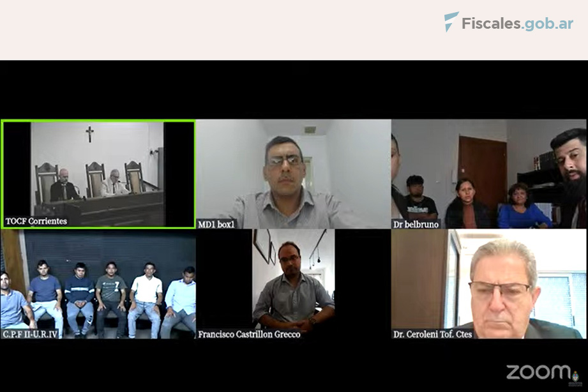Image resolution: width=588 pixels, height=392 pixels.
Task: Click the Fiscales flag logo icon
Action: (451, 22)
